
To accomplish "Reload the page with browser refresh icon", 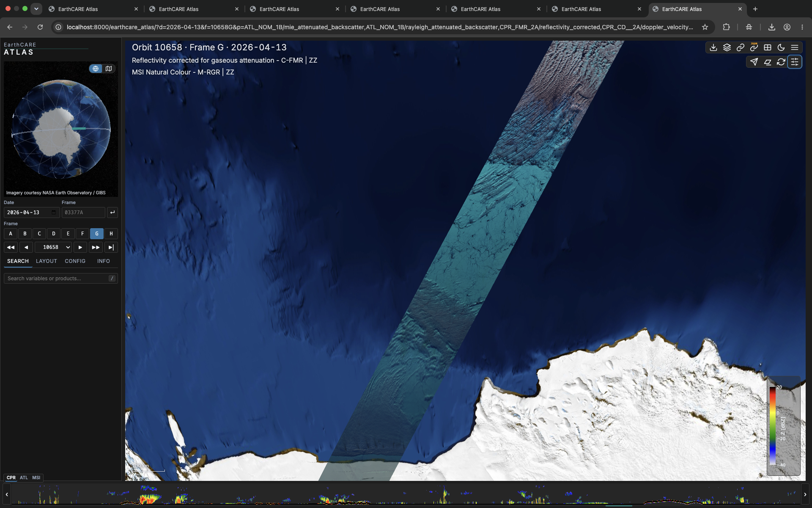I will (x=40, y=27).
